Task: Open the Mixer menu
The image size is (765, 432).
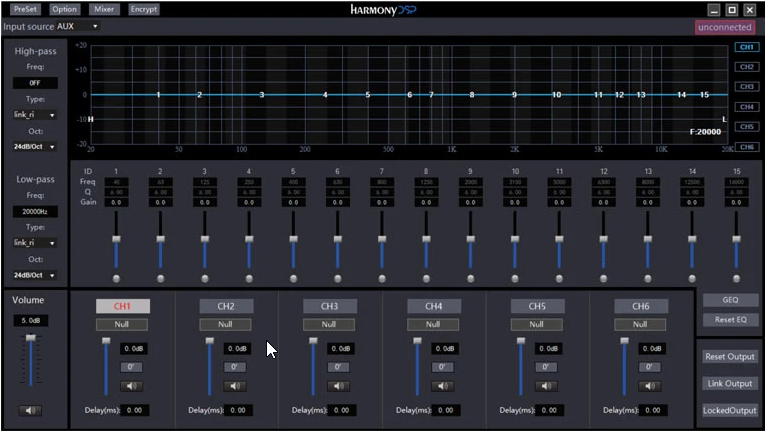Action: (104, 9)
